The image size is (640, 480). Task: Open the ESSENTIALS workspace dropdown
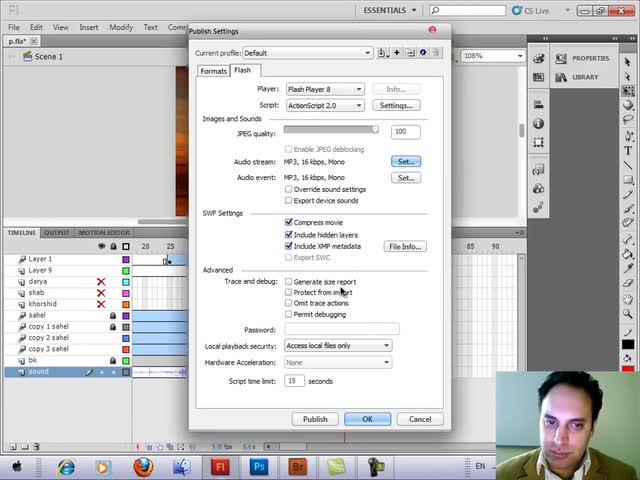389,10
